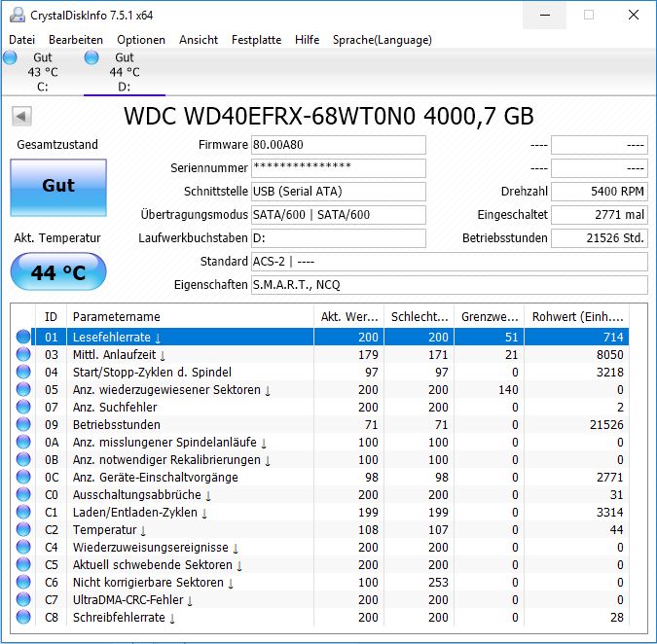Click the Eingeschaltet value 2771 mal
This screenshot has width=657, height=644.
(600, 215)
